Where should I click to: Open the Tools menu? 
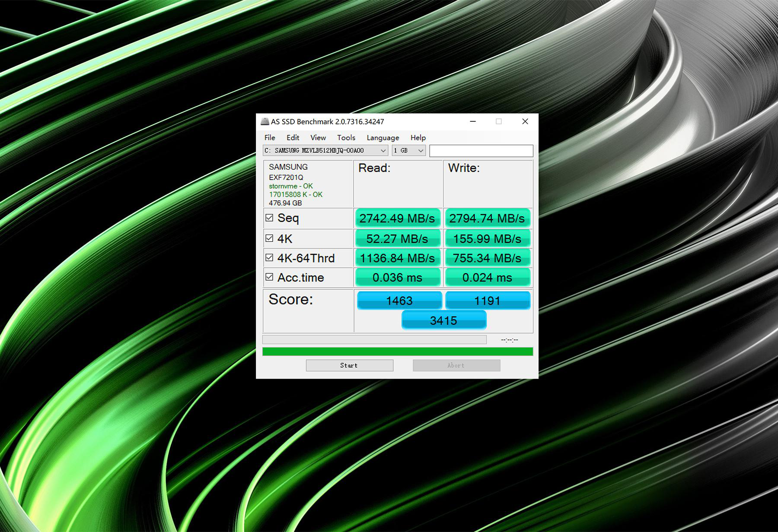346,137
